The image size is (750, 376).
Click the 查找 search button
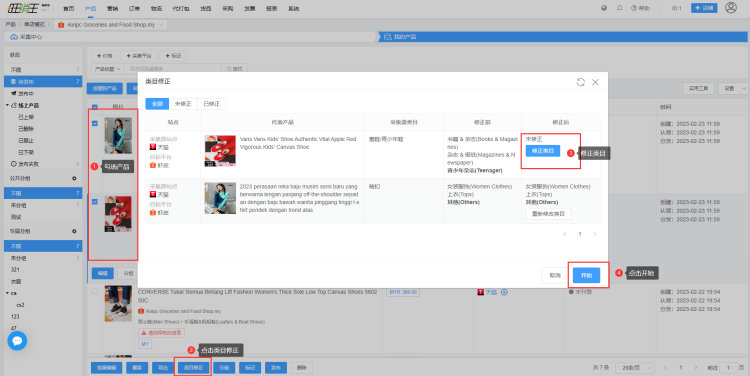234,69
